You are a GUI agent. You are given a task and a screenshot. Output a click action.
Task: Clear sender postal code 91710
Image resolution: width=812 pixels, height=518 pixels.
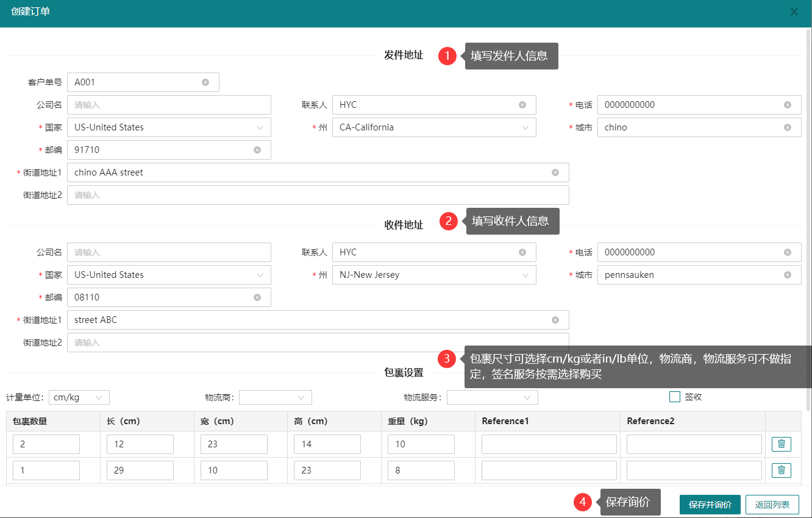257,150
